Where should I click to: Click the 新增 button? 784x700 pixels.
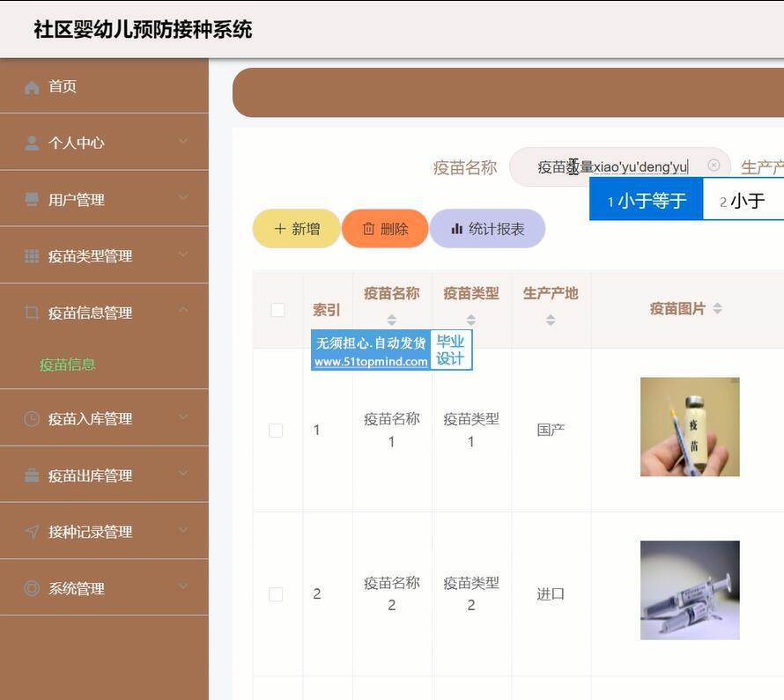coord(297,229)
